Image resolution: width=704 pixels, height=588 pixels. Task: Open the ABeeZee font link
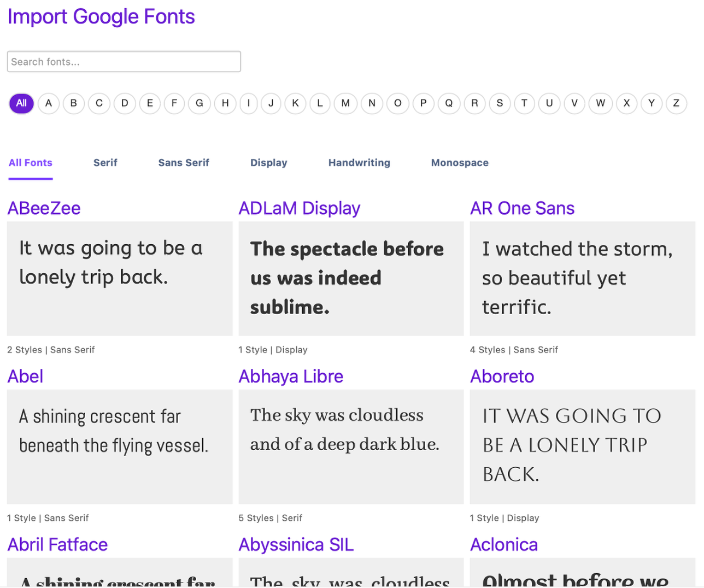click(x=44, y=208)
